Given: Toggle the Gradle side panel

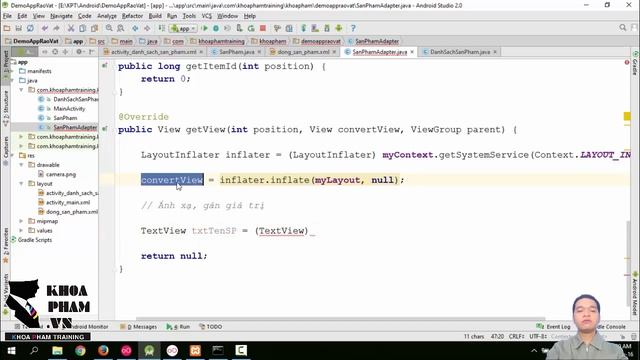Looking at the screenshot, I should [635, 63].
